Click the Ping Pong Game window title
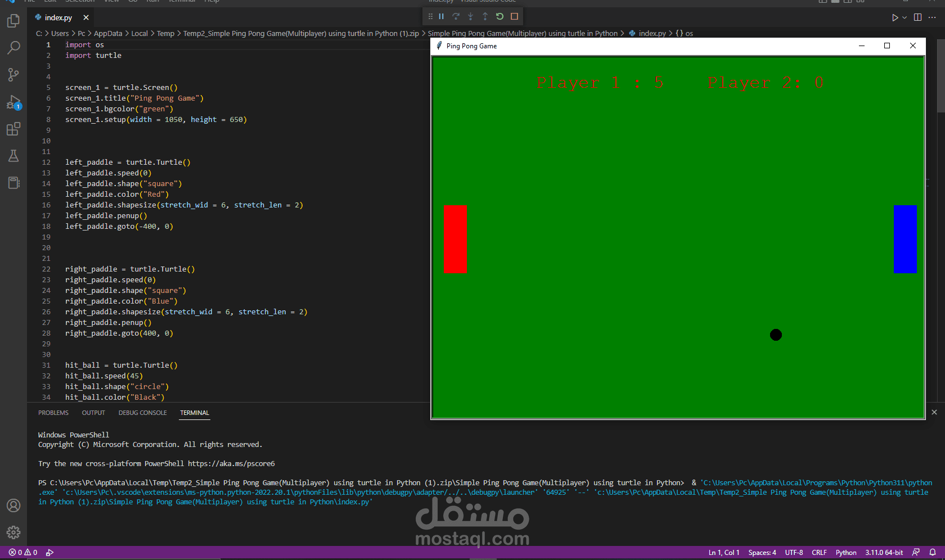This screenshot has width=945, height=560. (471, 46)
